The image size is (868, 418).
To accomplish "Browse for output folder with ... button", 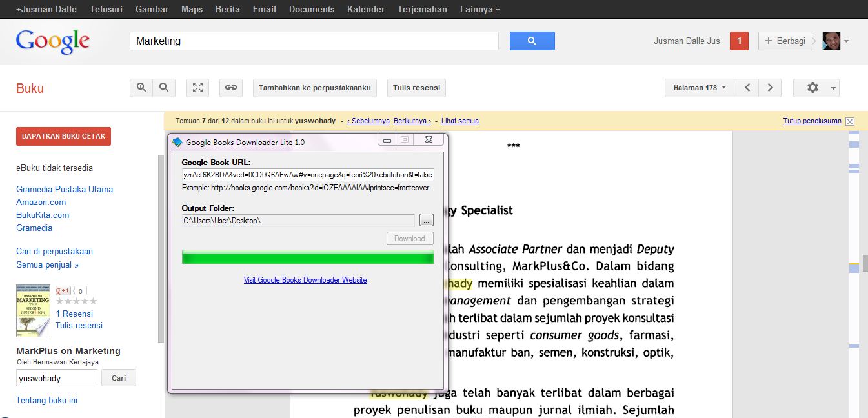I will [427, 221].
